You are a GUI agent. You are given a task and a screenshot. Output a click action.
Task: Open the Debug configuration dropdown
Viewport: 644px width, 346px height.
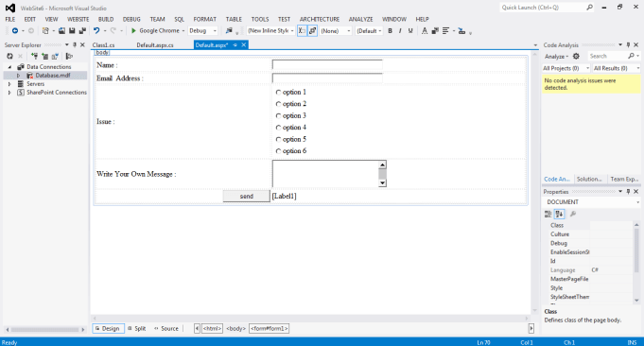tap(202, 31)
